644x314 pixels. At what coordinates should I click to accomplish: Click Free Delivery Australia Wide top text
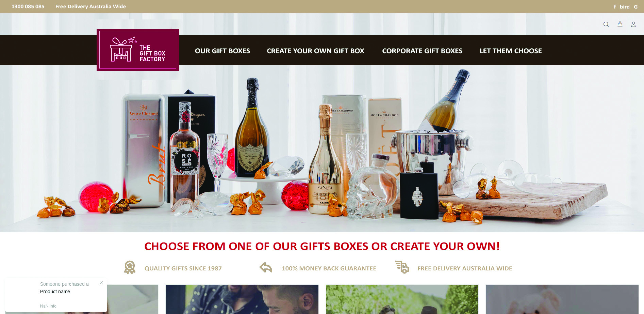(90, 6)
